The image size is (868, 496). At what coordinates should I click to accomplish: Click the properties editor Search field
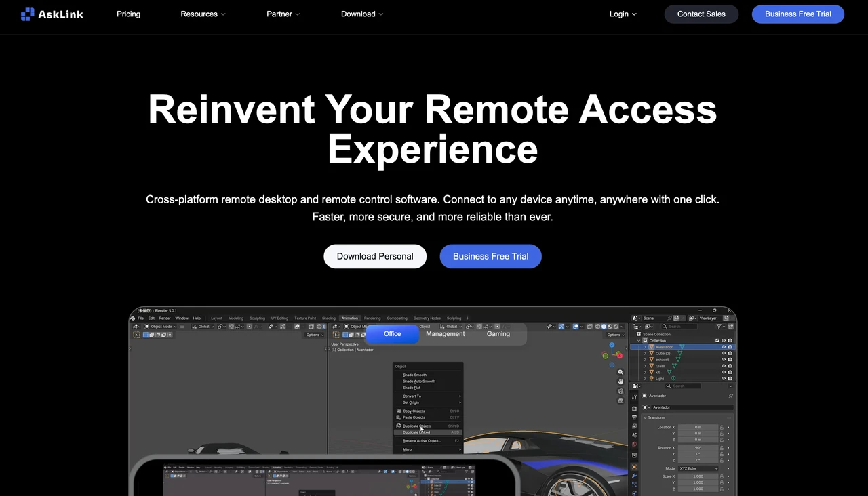(683, 386)
